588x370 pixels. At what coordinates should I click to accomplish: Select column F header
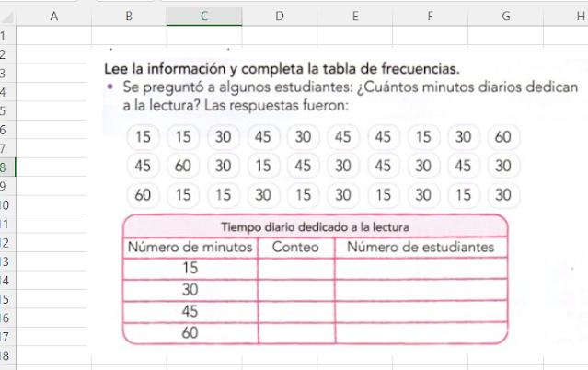431,17
